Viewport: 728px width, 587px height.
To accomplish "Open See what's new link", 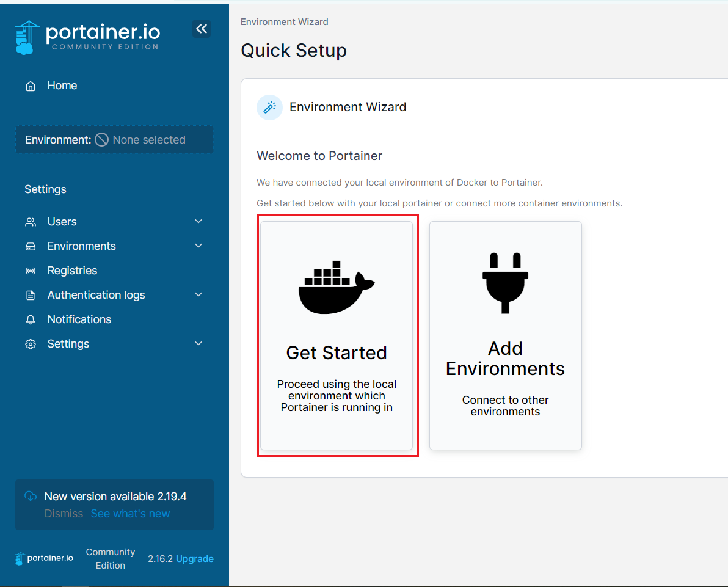I will tap(131, 514).
